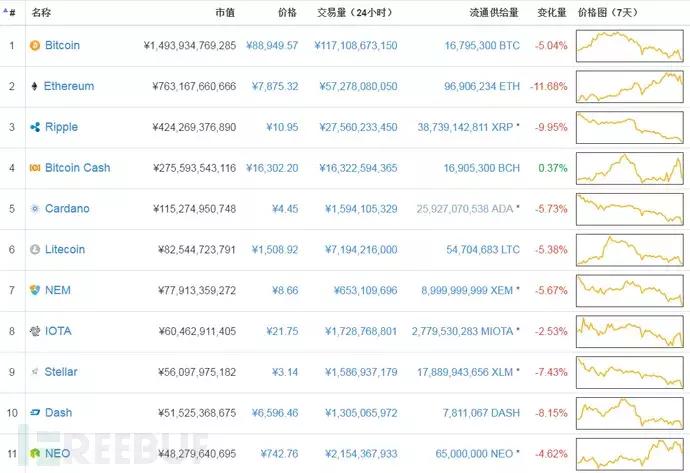Viewport: 690px width, 473px height.
Task: Click the Stellar rocket logo icon
Action: click(35, 372)
